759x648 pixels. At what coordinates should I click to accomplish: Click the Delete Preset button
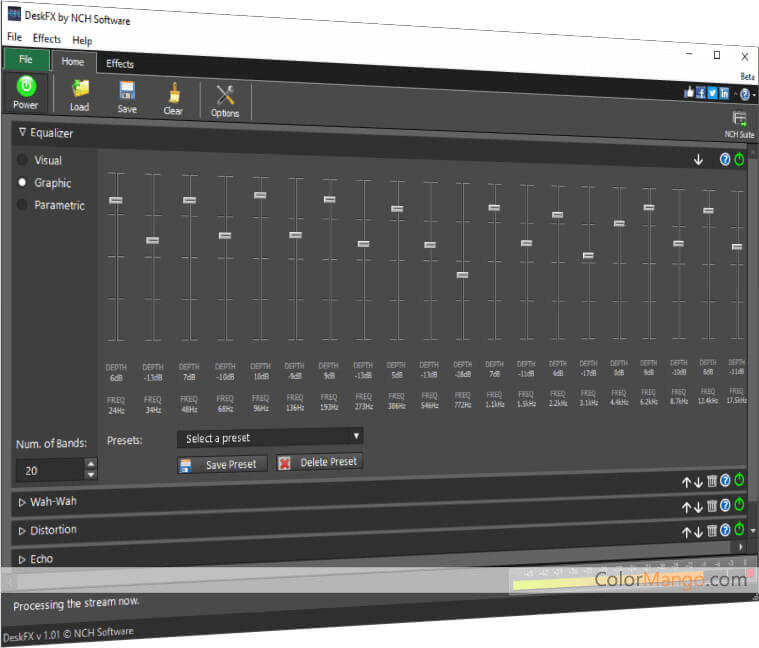click(319, 462)
